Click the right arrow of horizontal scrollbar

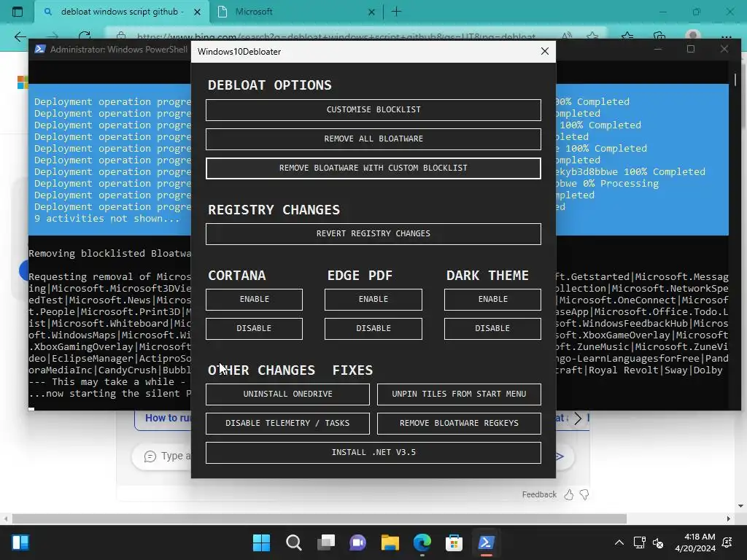click(x=729, y=518)
